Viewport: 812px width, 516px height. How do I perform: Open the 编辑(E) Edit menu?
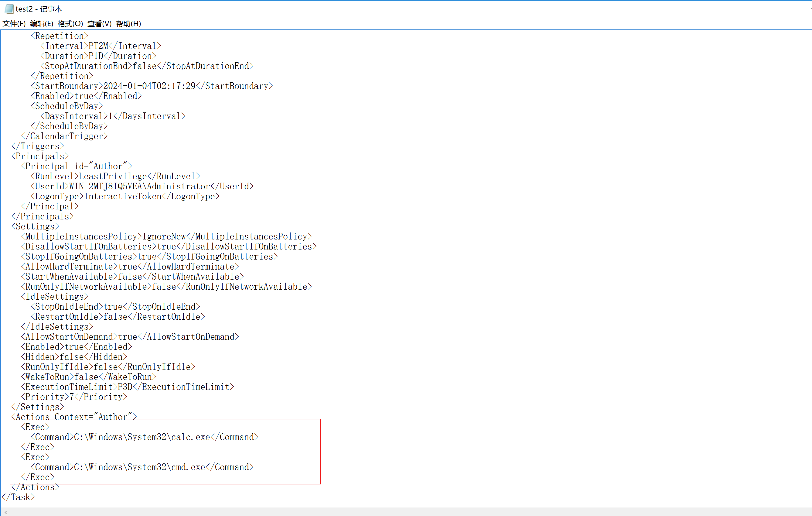42,24
